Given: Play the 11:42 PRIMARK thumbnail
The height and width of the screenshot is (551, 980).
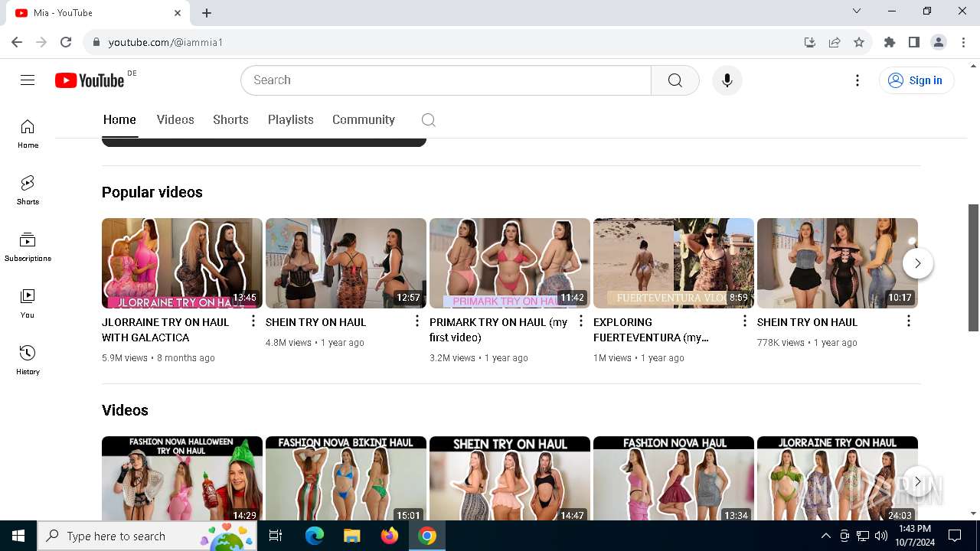Looking at the screenshot, I should click(510, 263).
